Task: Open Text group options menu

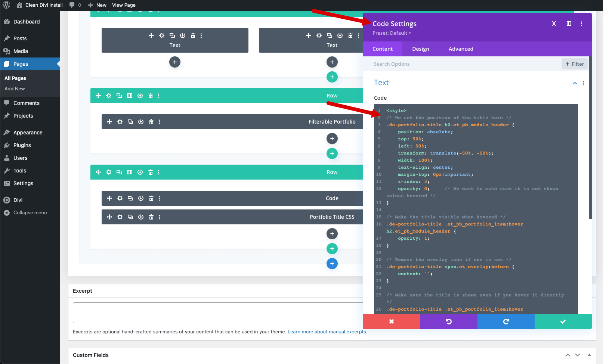Action: pyautogui.click(x=583, y=83)
